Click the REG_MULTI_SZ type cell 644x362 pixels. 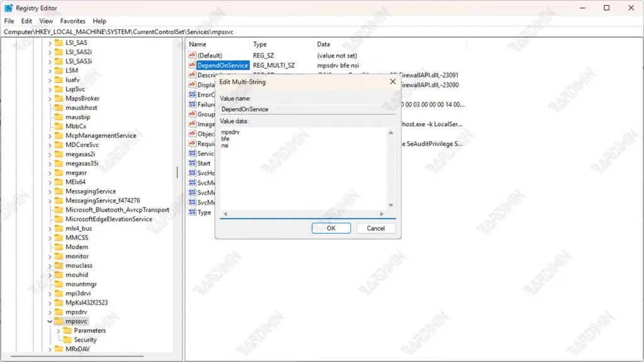pyautogui.click(x=274, y=65)
